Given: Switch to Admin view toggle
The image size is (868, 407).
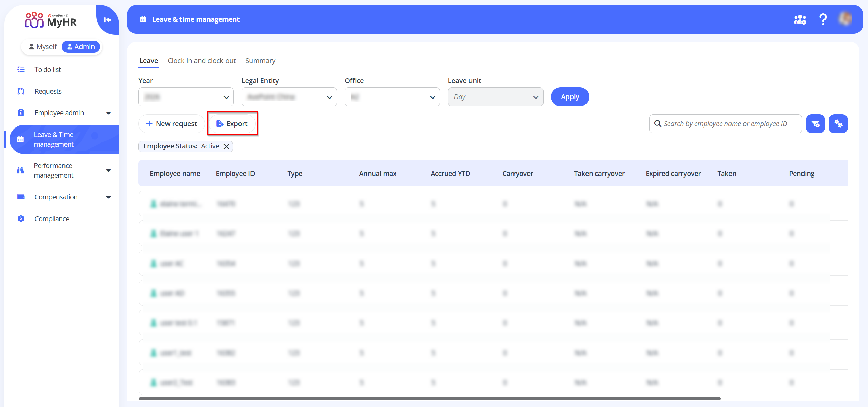Looking at the screenshot, I should tap(81, 47).
